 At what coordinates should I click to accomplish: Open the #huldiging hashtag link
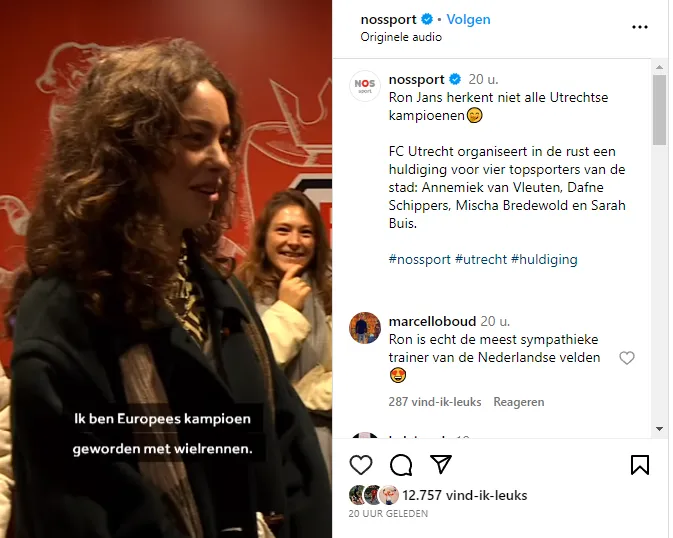pyautogui.click(x=544, y=259)
